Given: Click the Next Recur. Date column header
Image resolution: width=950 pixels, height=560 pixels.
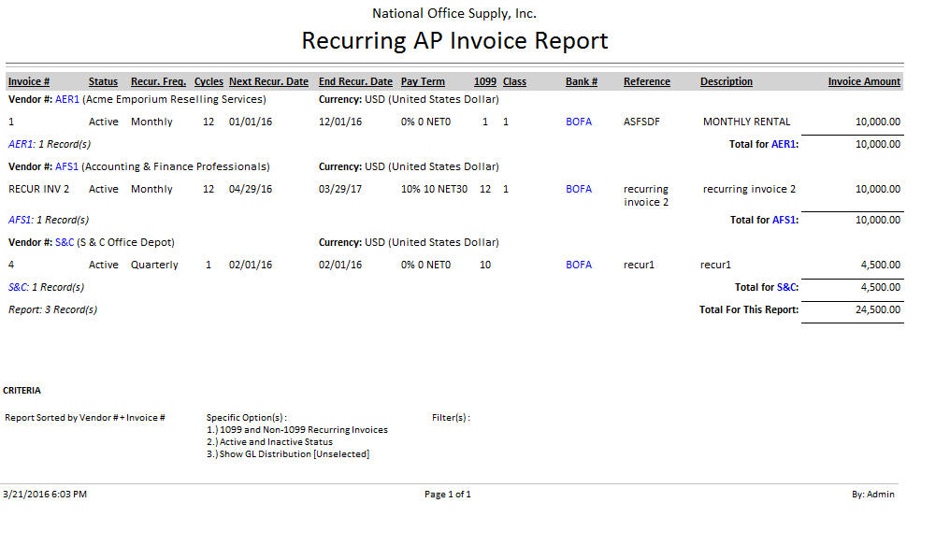Looking at the screenshot, I should (268, 81).
